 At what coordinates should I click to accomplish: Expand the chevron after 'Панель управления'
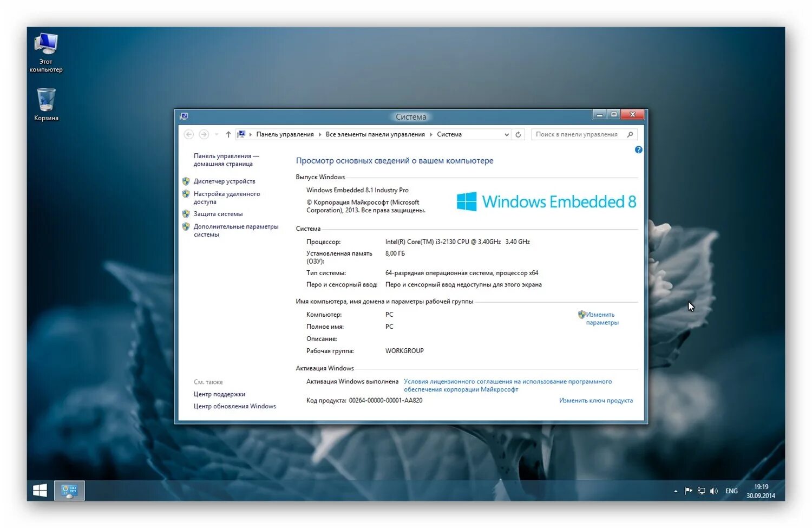click(x=320, y=134)
